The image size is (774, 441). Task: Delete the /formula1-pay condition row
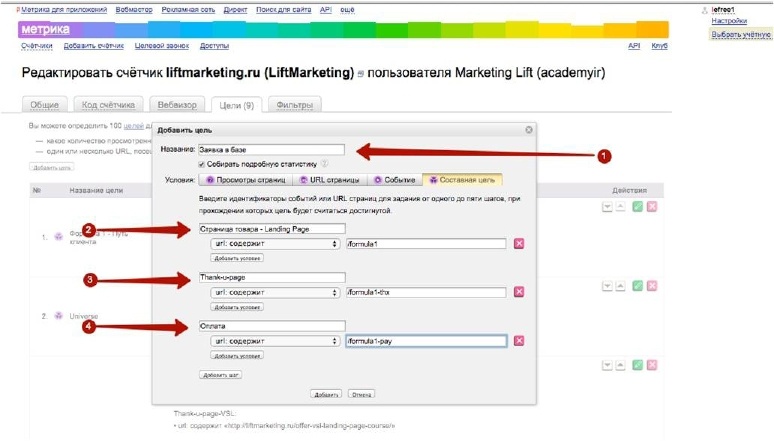tap(519, 341)
